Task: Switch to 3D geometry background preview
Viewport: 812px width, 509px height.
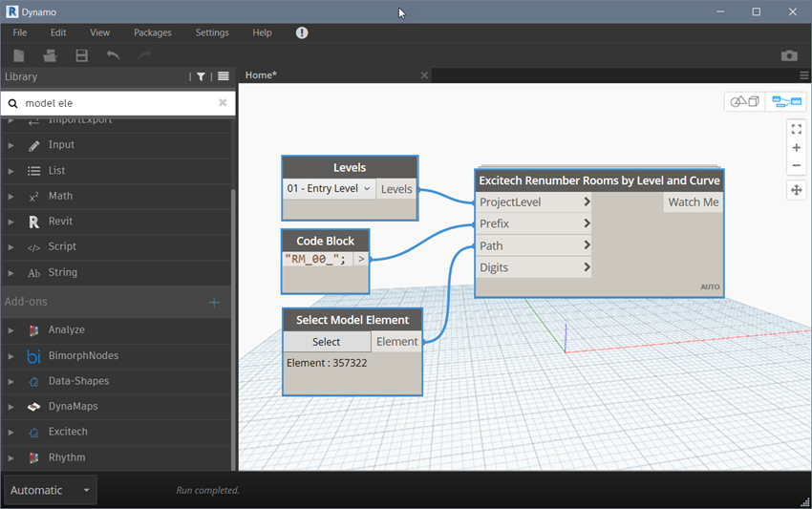Action: coord(745,101)
